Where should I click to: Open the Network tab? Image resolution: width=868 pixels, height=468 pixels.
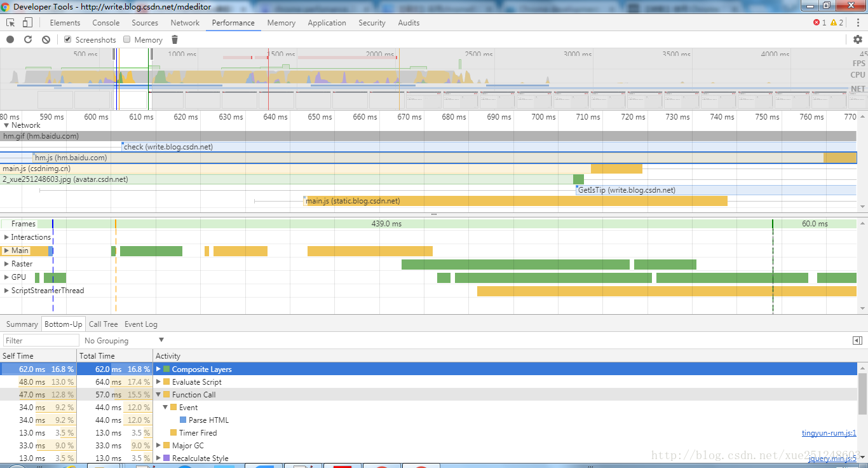[185, 23]
